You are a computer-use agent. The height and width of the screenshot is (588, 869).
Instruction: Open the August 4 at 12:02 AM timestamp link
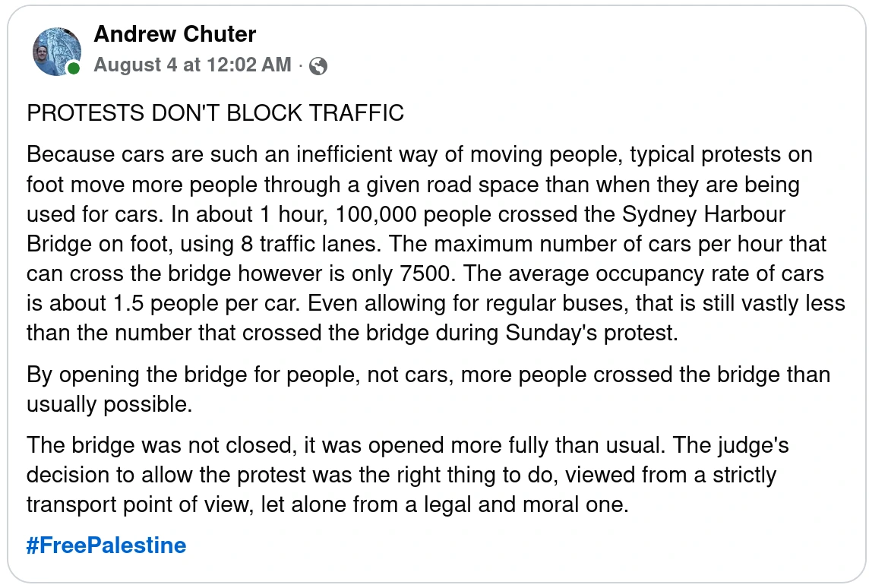point(190,65)
